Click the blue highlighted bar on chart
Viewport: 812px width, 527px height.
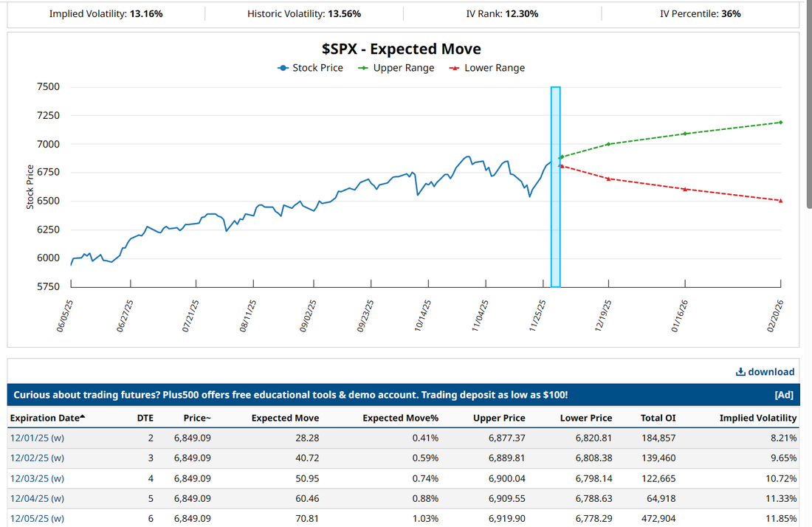coord(556,187)
